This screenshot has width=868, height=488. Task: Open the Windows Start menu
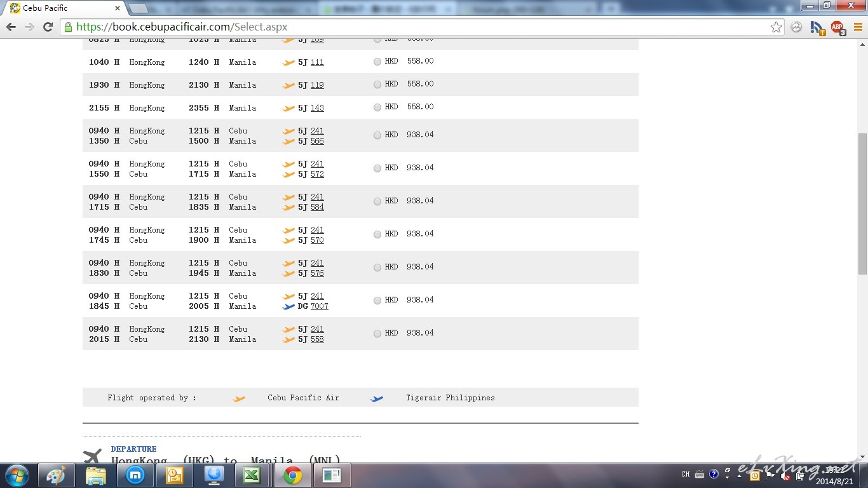pyautogui.click(x=17, y=475)
